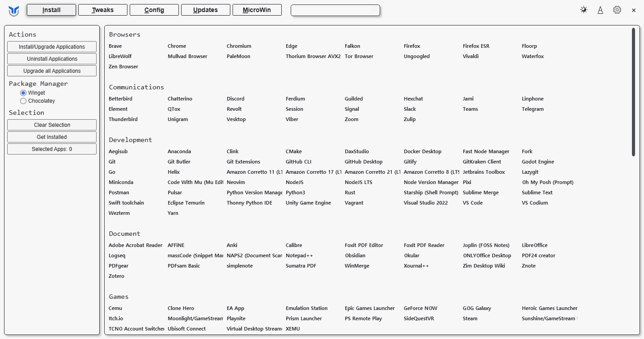Close the WinUtil window with the X

click(634, 10)
